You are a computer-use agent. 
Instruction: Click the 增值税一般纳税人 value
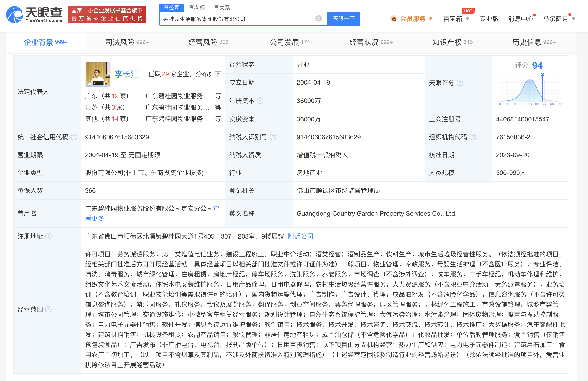tap(322, 155)
